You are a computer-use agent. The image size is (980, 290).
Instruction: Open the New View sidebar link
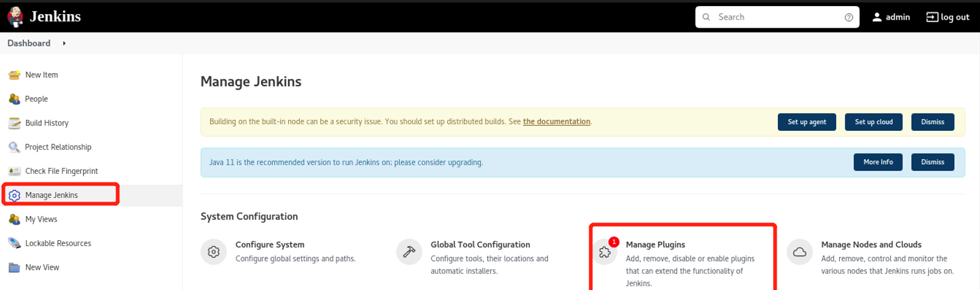42,267
